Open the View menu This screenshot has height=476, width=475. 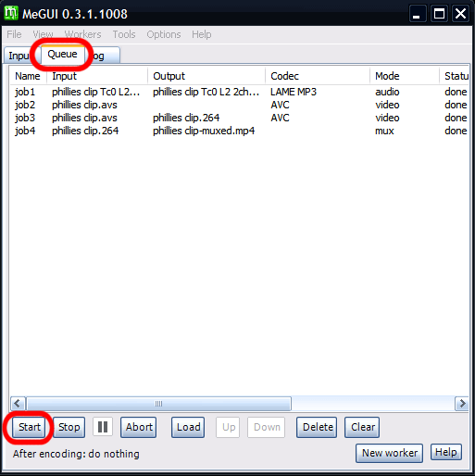click(x=43, y=34)
